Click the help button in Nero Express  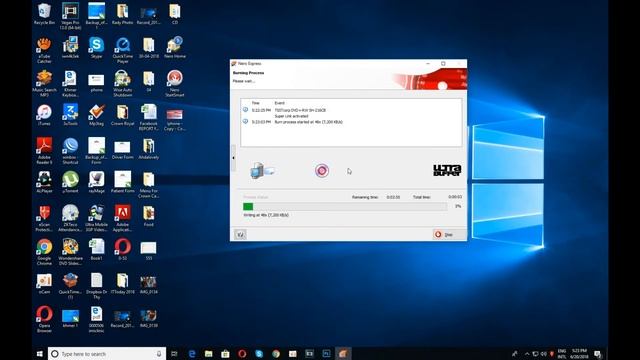click(x=240, y=234)
